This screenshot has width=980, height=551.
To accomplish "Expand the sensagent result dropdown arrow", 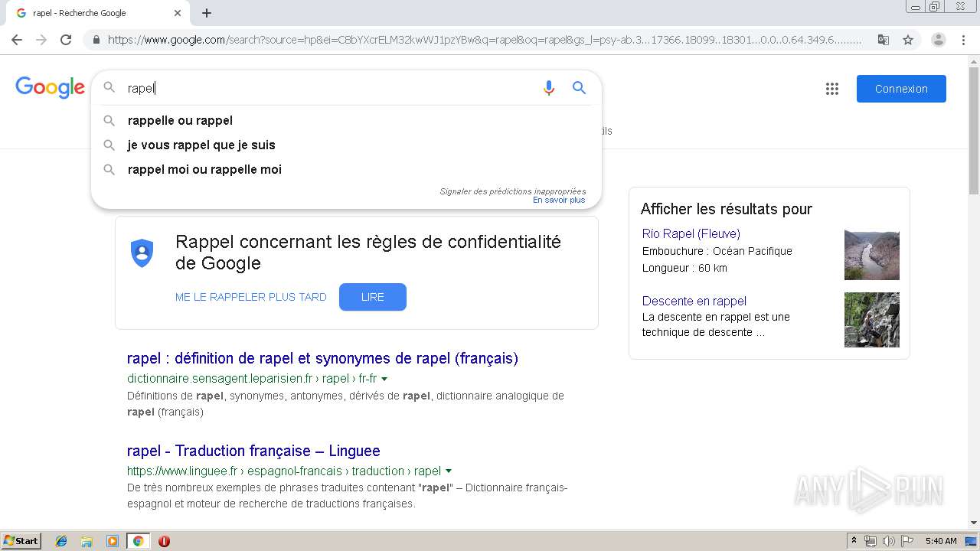I will click(384, 379).
